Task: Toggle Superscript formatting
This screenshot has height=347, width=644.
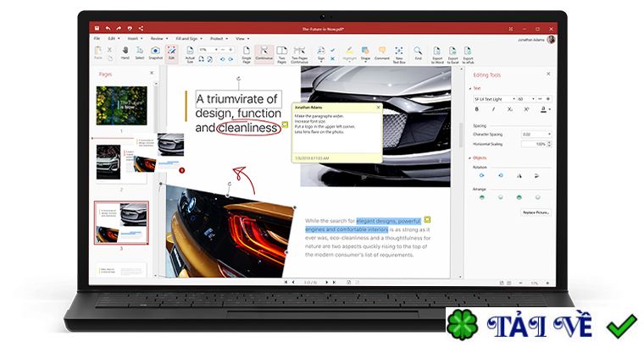Action: pos(526,109)
